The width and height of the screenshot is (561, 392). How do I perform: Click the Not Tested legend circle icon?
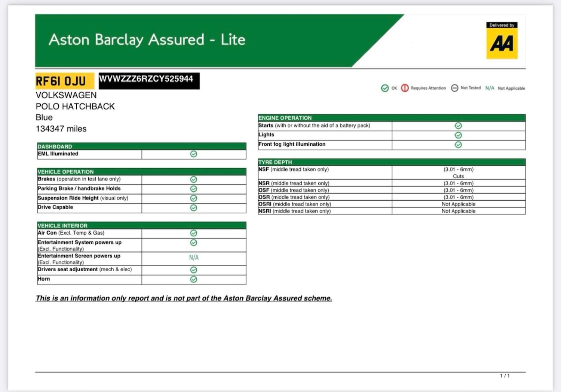click(454, 88)
